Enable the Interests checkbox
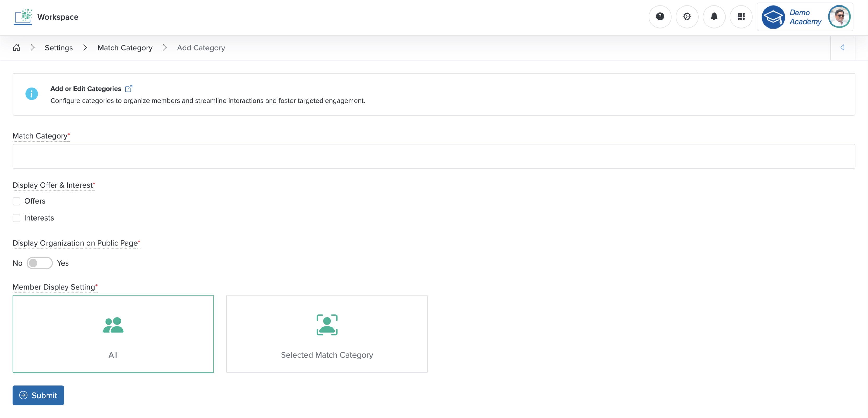The width and height of the screenshot is (868, 418). pos(16,218)
